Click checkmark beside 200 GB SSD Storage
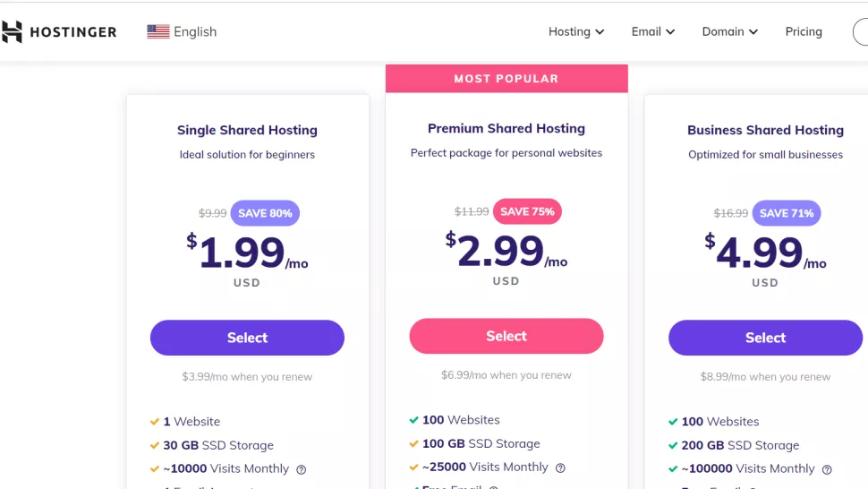The image size is (868, 489). click(673, 445)
